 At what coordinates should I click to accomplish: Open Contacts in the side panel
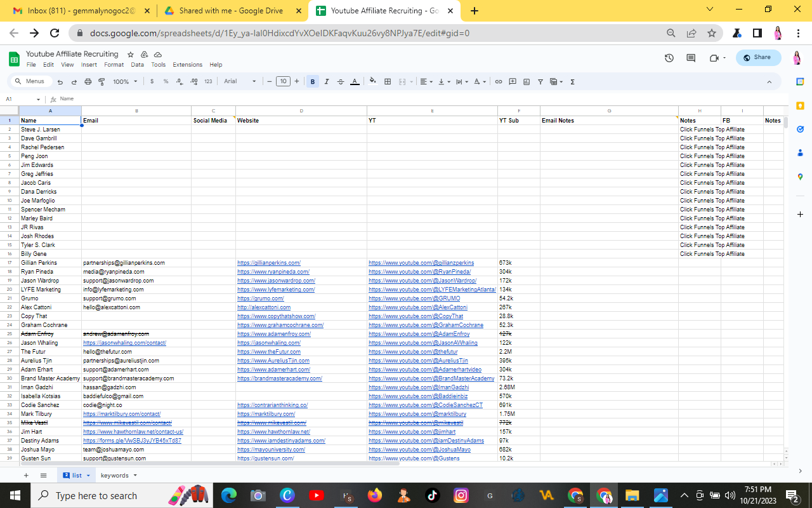pyautogui.click(x=800, y=153)
